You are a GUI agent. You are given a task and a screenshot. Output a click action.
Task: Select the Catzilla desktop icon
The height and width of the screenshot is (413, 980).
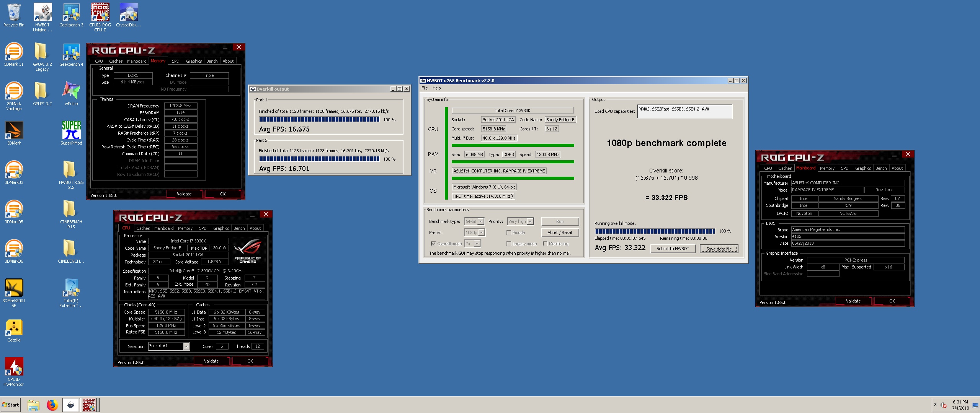point(14,330)
